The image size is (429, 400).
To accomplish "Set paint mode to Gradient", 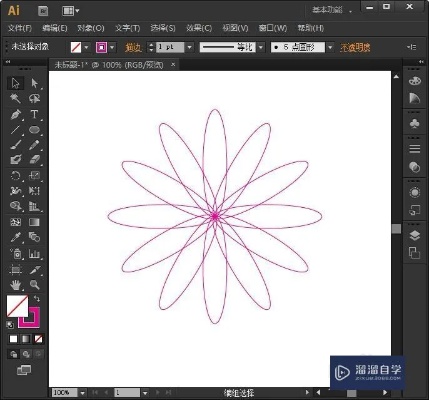I will click(x=26, y=339).
